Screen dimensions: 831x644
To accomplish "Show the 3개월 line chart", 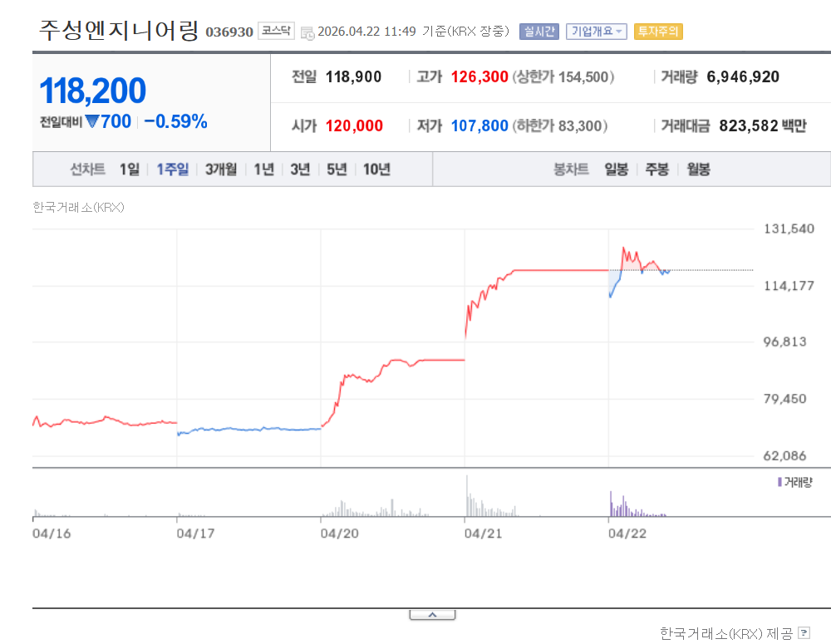I will (221, 169).
